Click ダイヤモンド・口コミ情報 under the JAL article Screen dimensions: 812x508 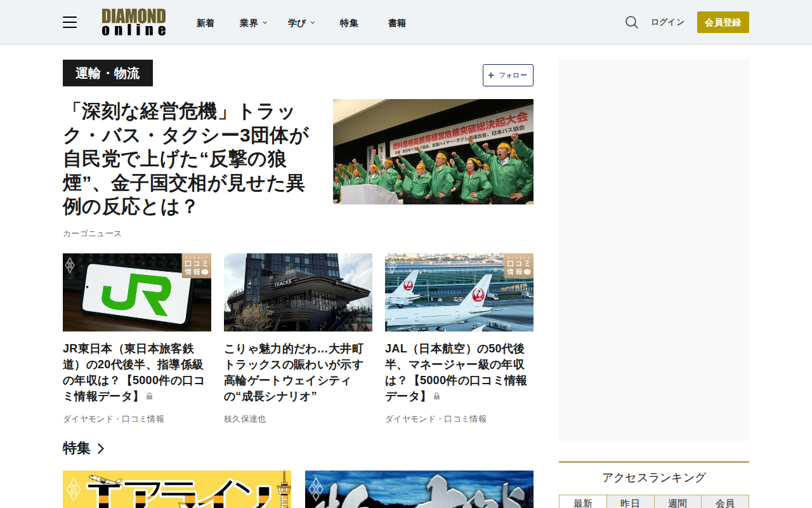pyautogui.click(x=436, y=419)
